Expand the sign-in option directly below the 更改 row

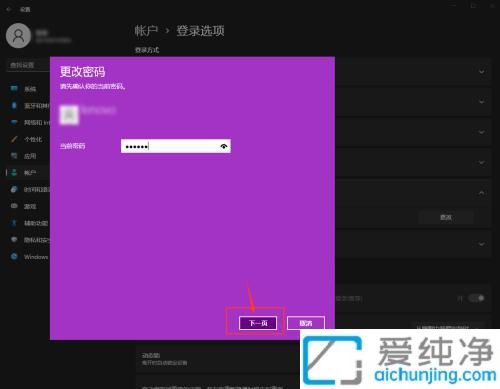(x=482, y=244)
